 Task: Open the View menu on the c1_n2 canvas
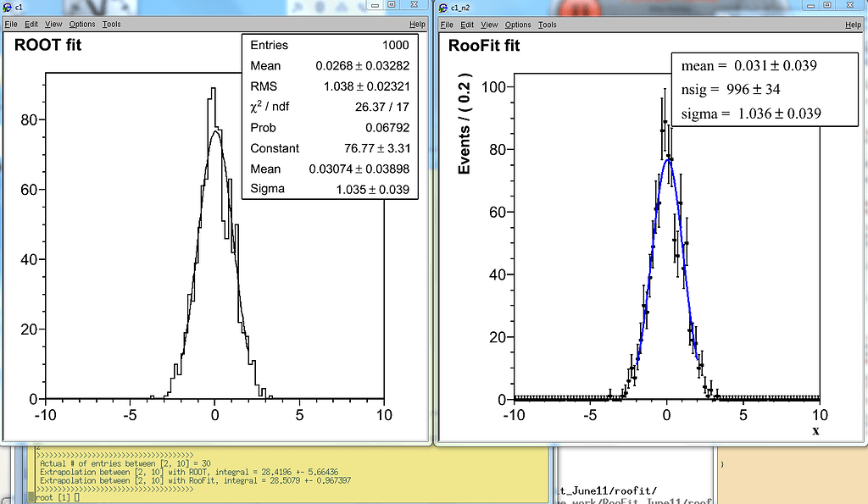point(488,25)
